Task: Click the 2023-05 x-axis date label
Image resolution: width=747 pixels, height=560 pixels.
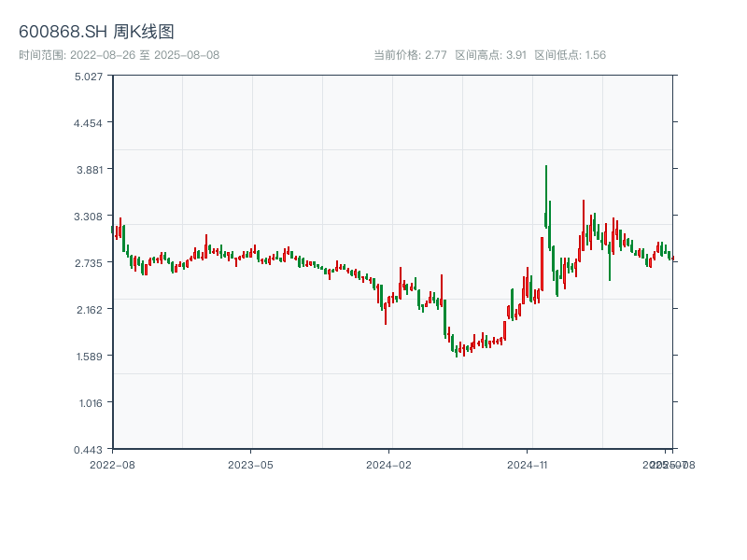Action: coord(250,464)
